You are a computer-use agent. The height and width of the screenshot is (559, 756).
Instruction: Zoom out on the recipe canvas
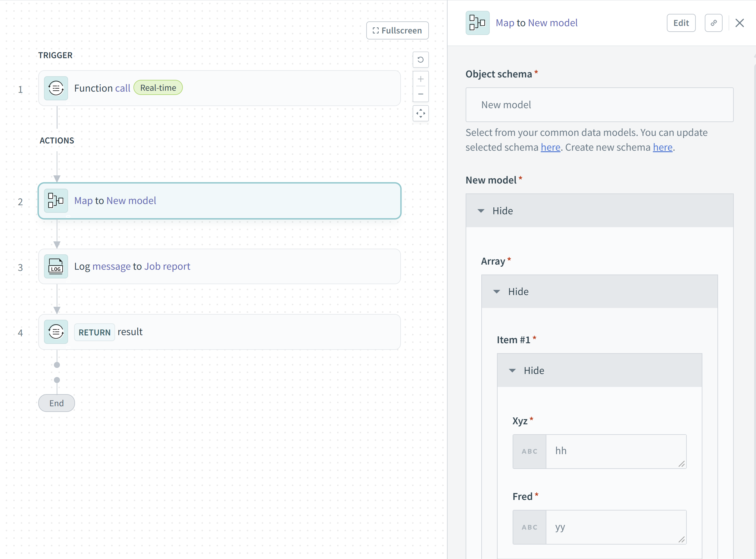420,94
